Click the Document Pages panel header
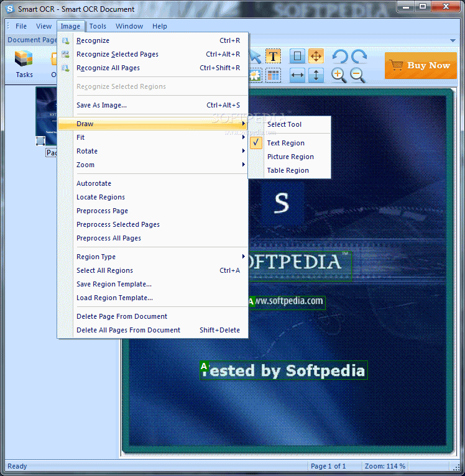This screenshot has width=465, height=476. coord(32,40)
